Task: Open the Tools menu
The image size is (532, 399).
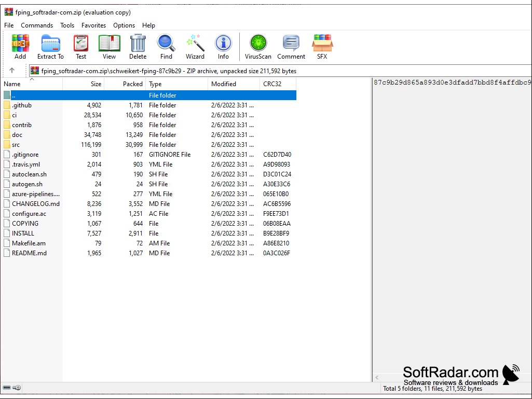Action: click(x=67, y=25)
